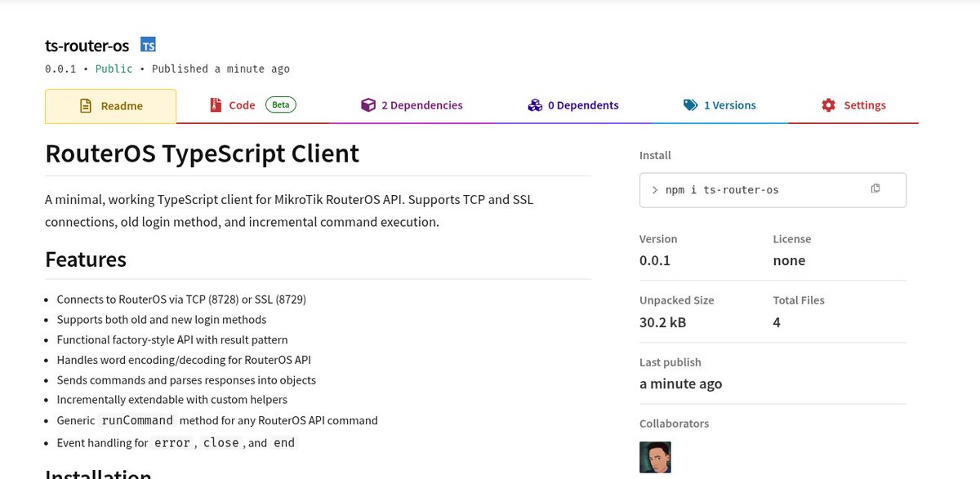The image size is (980, 479).
Task: Click the Settings gear icon
Action: click(x=829, y=105)
